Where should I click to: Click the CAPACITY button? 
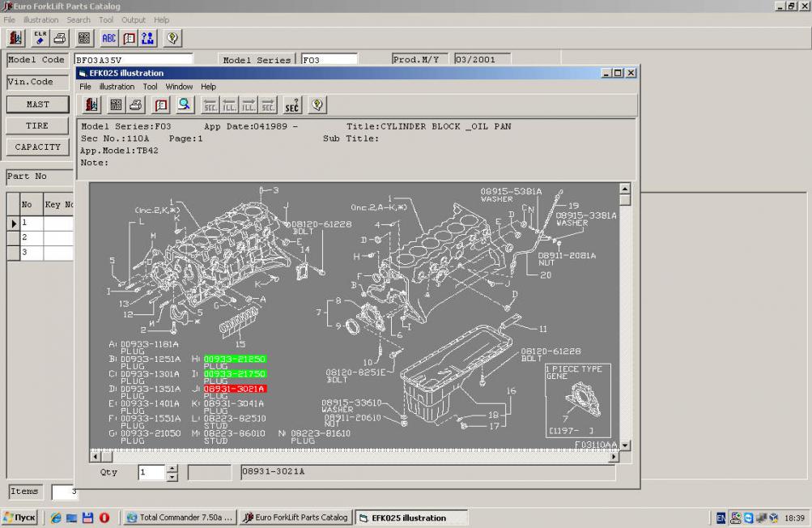click(38, 147)
